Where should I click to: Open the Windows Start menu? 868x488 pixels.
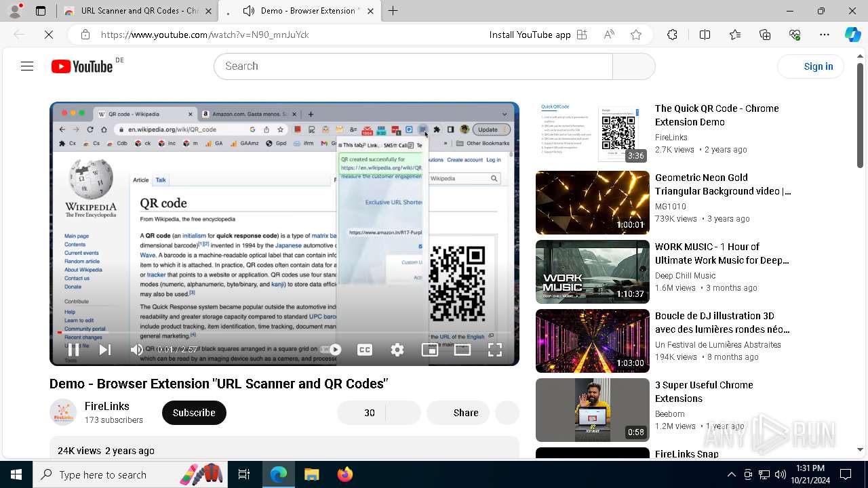point(16,475)
